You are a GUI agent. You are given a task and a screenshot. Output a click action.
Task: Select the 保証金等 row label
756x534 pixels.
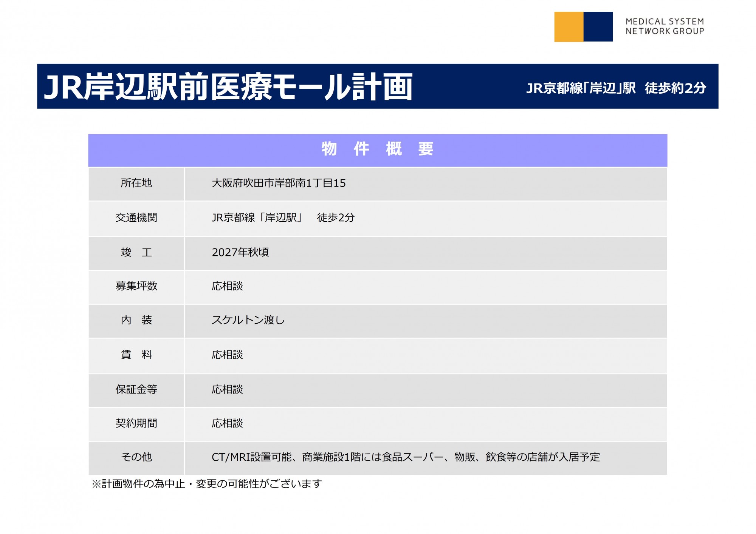(136, 389)
